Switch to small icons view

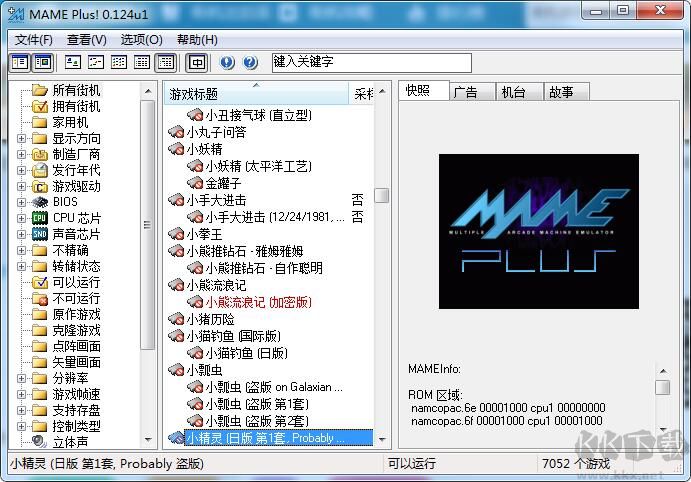(x=96, y=62)
